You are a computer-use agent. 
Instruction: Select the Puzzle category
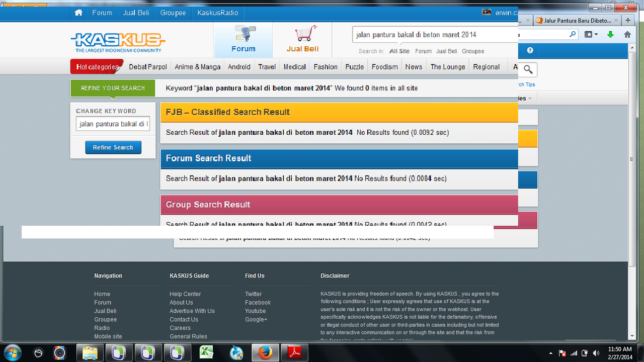tap(355, 67)
